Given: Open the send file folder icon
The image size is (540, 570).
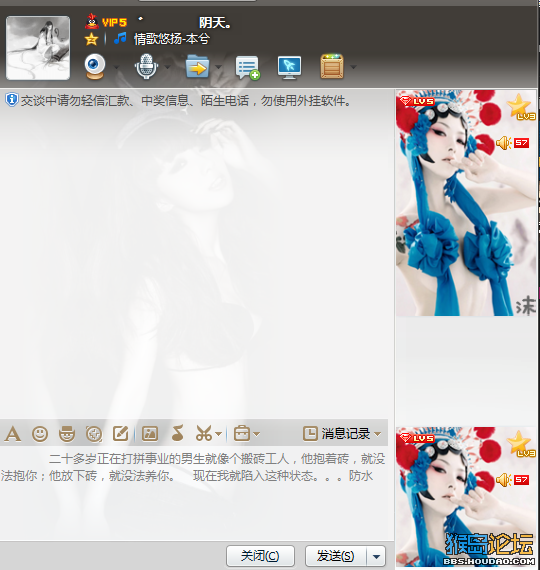Looking at the screenshot, I should [197, 67].
